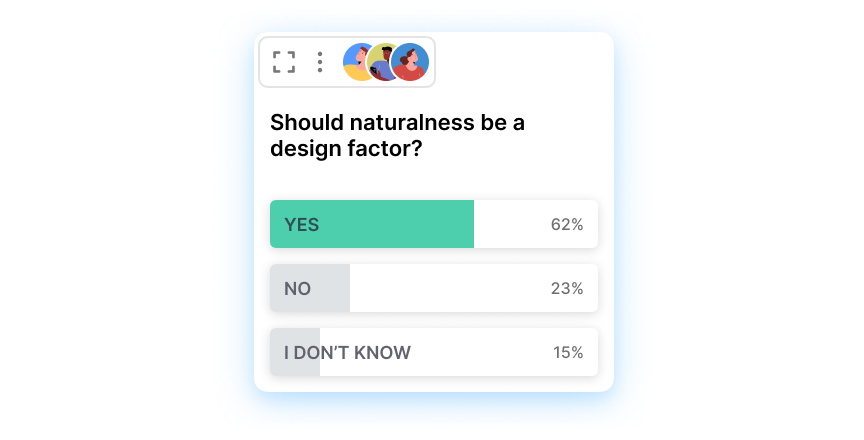
Task: Click the "NO" label text
Action: [x=297, y=288]
